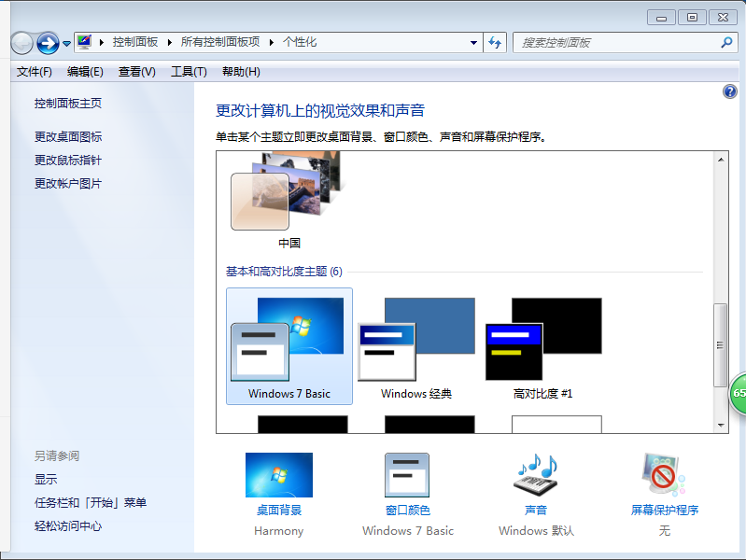746x560 pixels.
Task: Open the Sounds (声音) icon
Action: (535, 476)
